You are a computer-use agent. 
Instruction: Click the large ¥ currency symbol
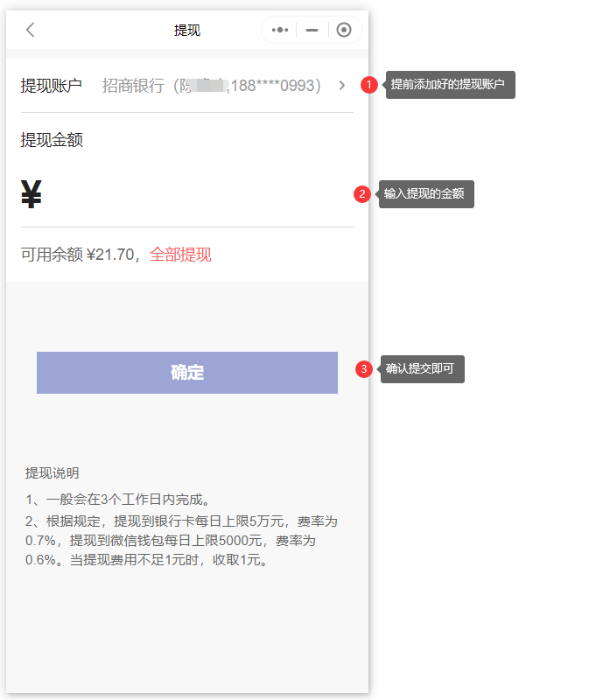pyautogui.click(x=32, y=194)
